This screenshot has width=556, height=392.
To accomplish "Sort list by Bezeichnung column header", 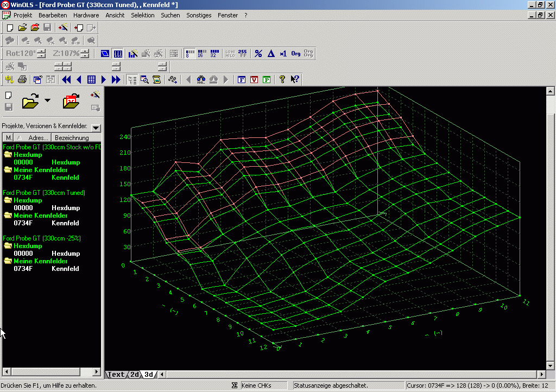I will tap(71, 138).
